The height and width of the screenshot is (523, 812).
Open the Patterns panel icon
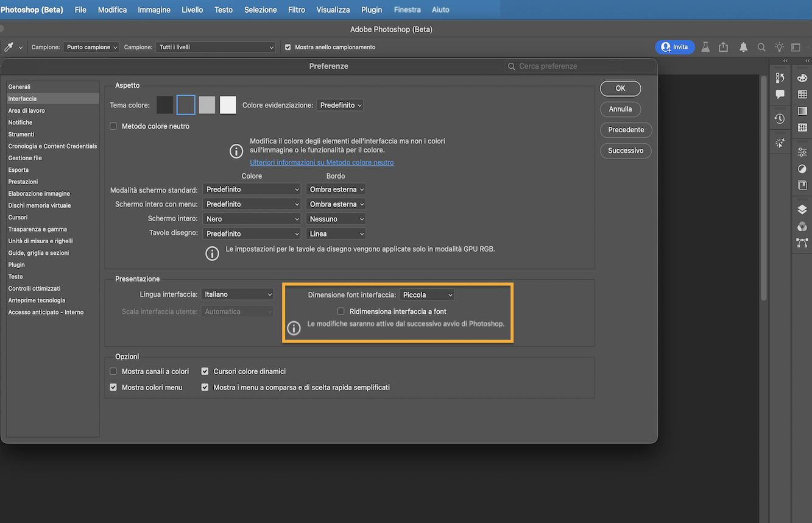tap(802, 127)
